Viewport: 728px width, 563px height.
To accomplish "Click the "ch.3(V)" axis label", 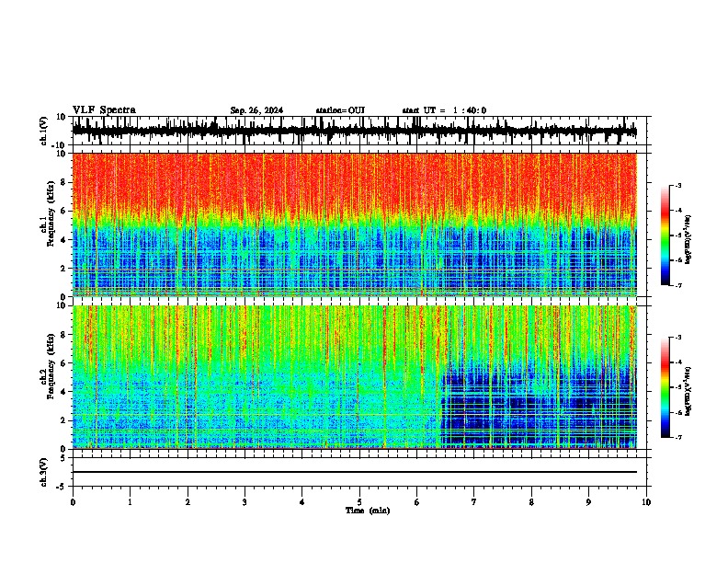I will [x=44, y=472].
